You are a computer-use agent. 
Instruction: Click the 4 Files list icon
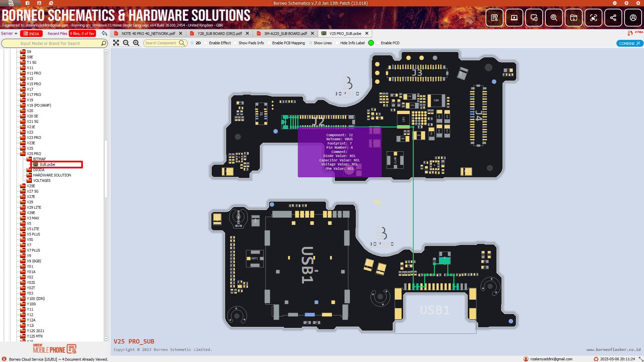(630, 33)
